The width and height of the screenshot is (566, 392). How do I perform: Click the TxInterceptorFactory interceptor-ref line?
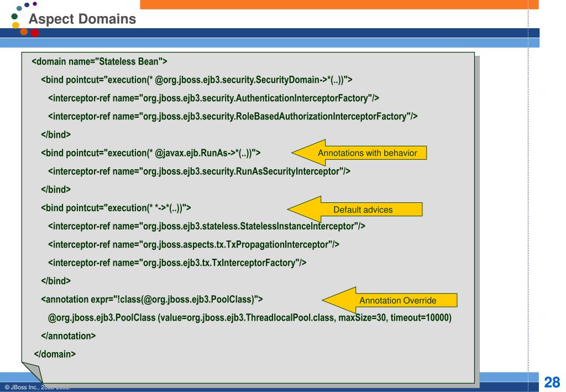tap(177, 263)
